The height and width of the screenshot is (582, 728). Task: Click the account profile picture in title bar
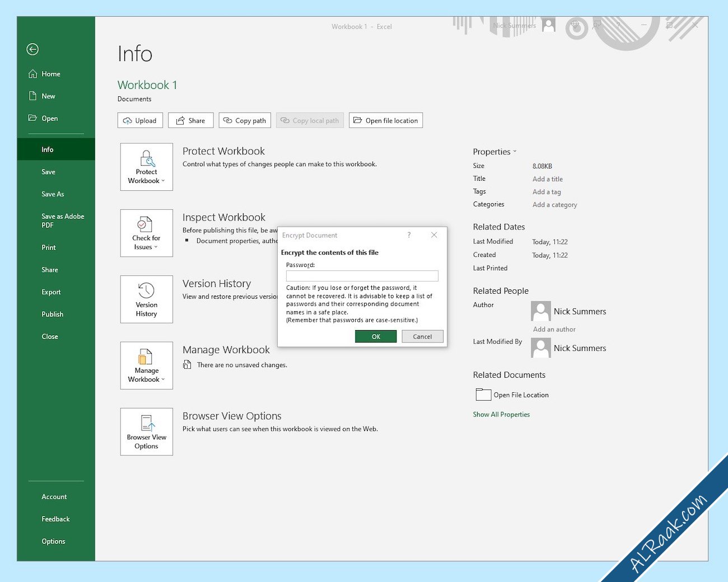549,25
